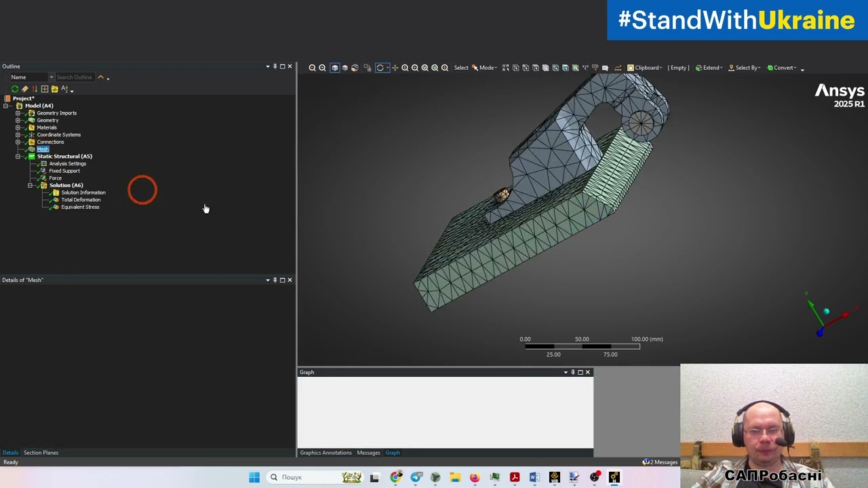Switch to the Messages tab
The image size is (868, 488).
(x=368, y=453)
